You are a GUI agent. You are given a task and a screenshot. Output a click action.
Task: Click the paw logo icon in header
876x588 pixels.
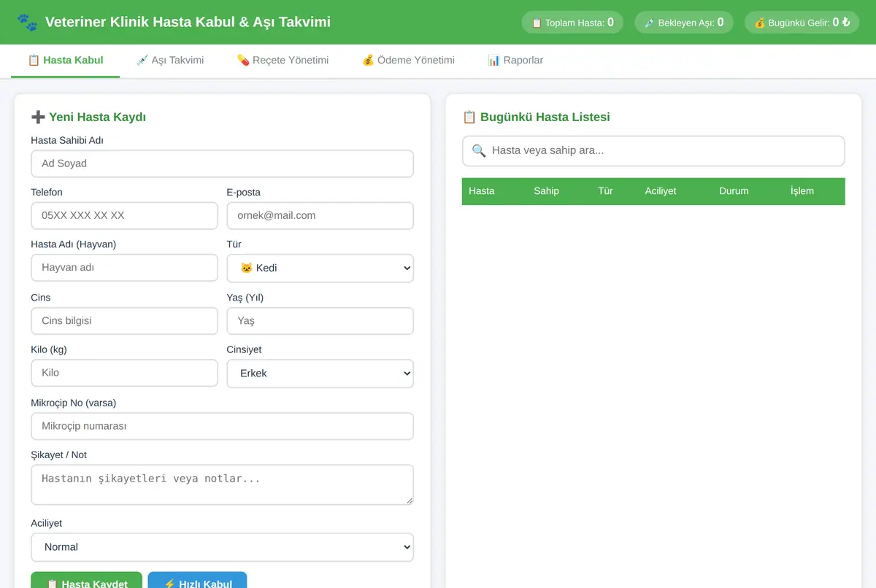[x=27, y=23]
